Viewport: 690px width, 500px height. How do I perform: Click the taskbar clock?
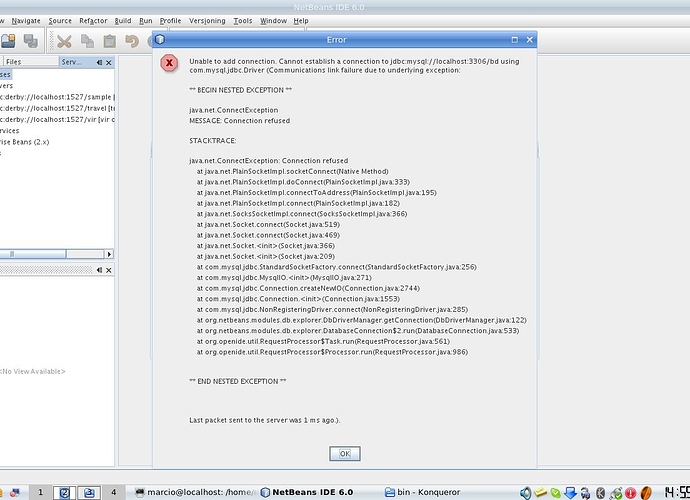click(677, 492)
